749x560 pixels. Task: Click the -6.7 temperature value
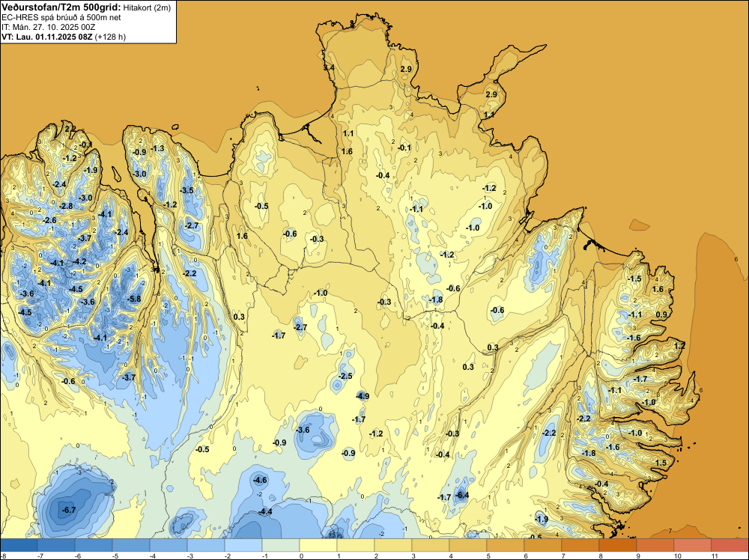[x=69, y=511]
